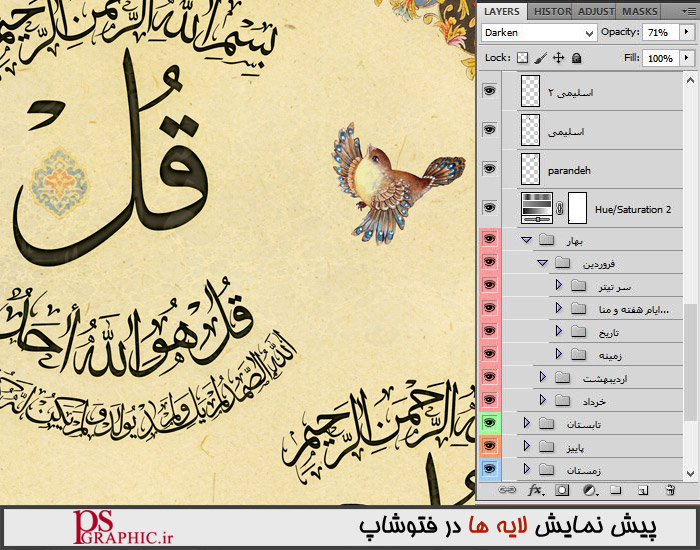The height and width of the screenshot is (550, 700).
Task: Click the folder icon of پاییز group
Action: pyautogui.click(x=546, y=446)
